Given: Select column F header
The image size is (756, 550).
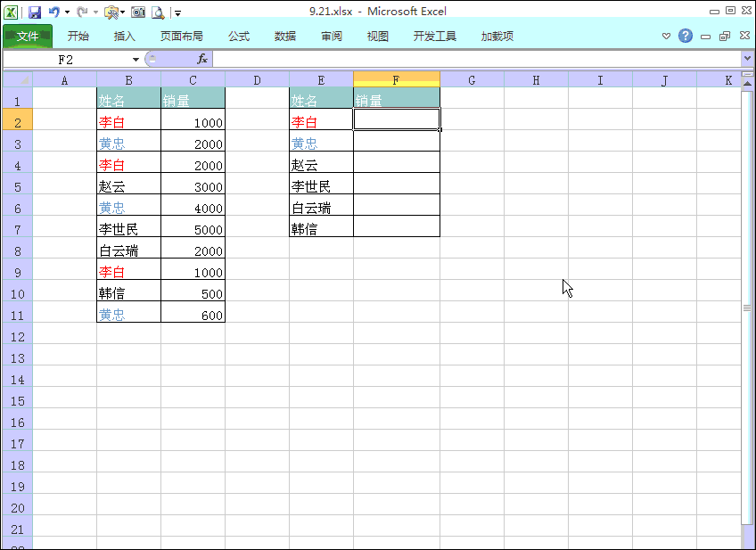Looking at the screenshot, I should tap(397, 80).
